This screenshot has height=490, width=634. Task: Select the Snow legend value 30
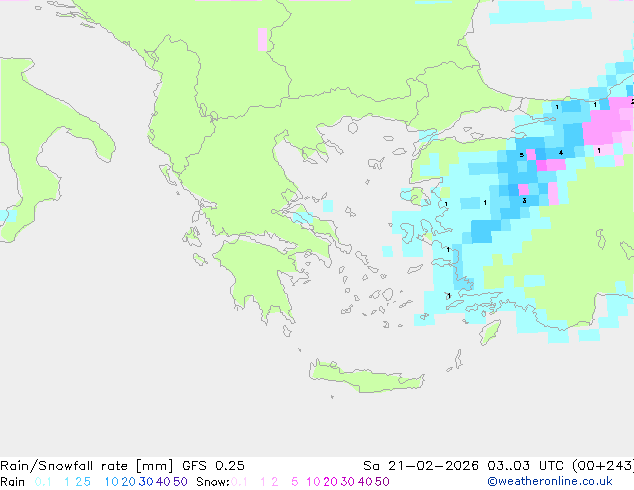pyautogui.click(x=348, y=482)
